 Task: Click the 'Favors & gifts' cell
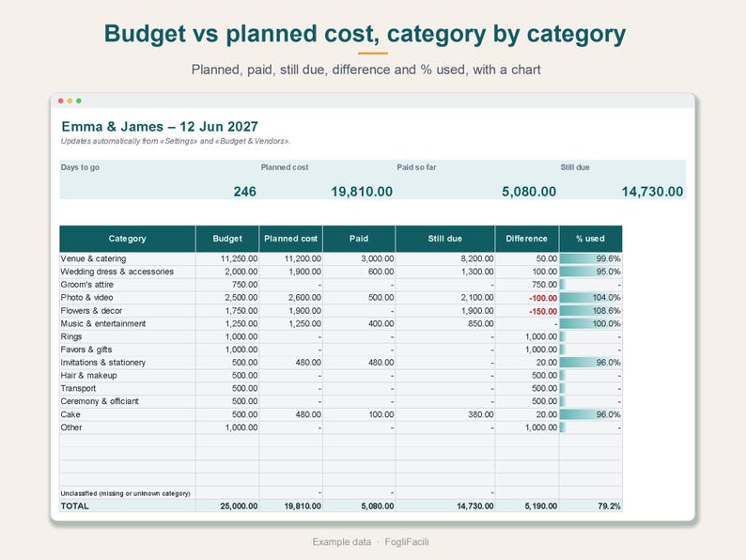coord(128,350)
